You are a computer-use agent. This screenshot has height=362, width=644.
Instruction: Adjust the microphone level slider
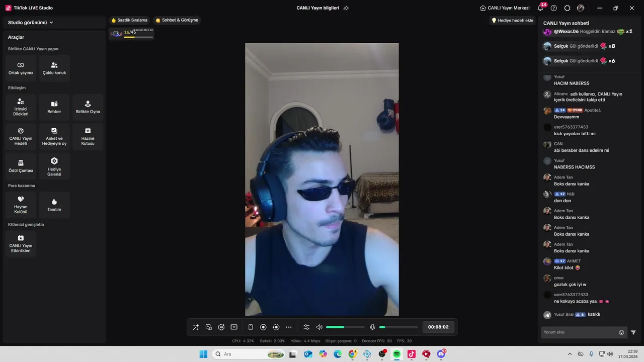coord(398,327)
